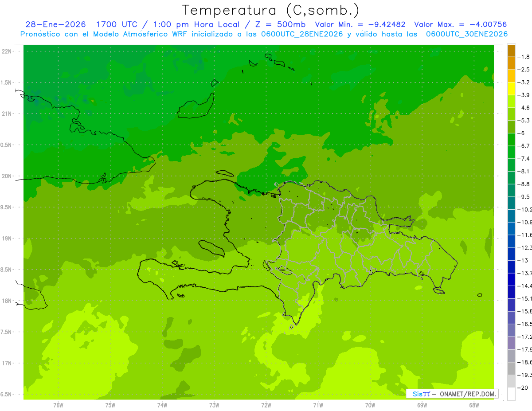Click the brown swatch above the -1.8 label
532x411 pixels.
511,51
